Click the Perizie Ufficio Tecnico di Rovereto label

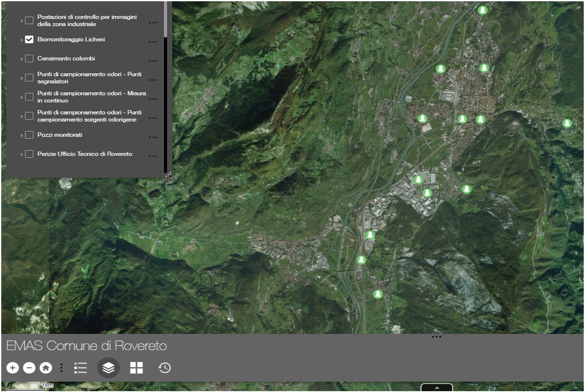(85, 154)
